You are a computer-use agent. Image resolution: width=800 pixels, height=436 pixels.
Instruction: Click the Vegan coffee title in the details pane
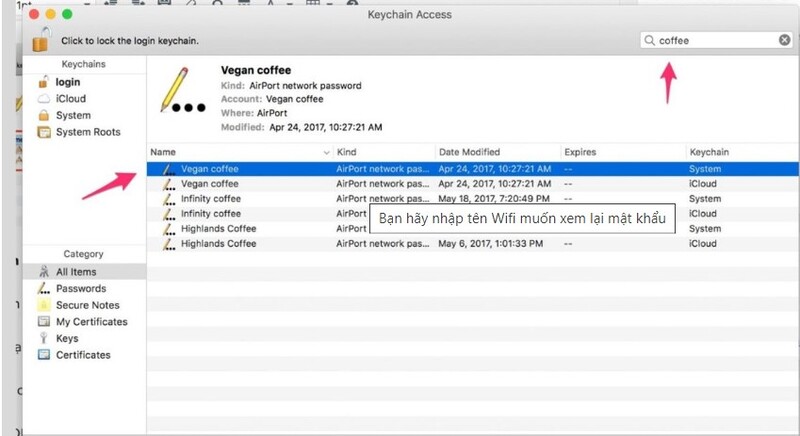coord(256,70)
